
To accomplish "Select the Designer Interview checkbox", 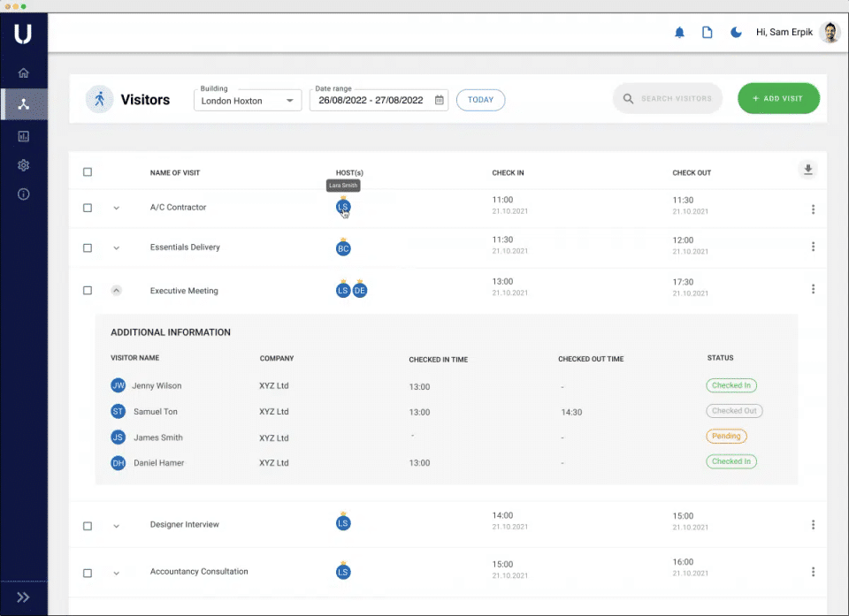I will [x=88, y=526].
